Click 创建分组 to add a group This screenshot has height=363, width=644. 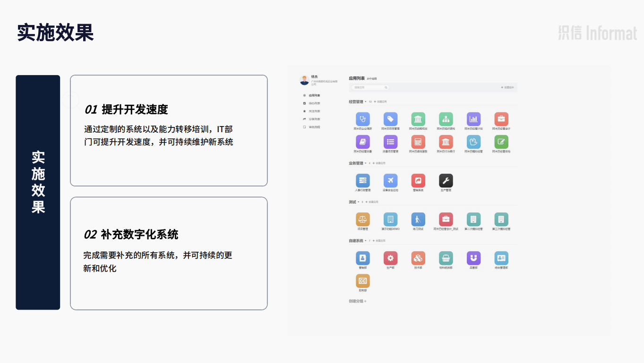click(357, 301)
